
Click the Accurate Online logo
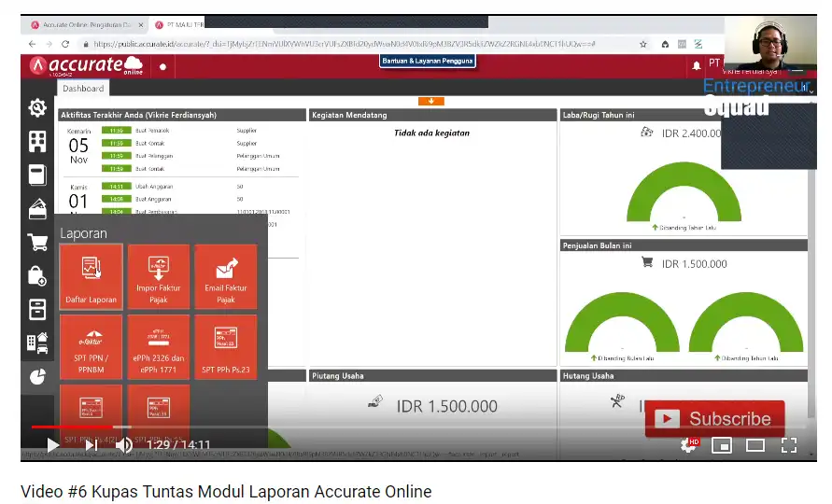point(87,65)
